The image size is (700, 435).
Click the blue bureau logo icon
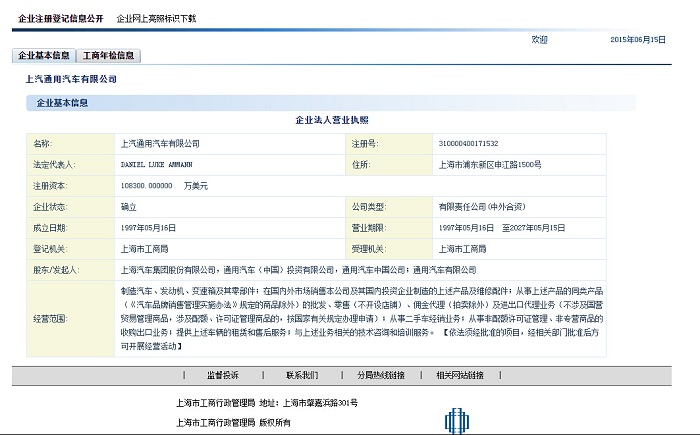457,421
